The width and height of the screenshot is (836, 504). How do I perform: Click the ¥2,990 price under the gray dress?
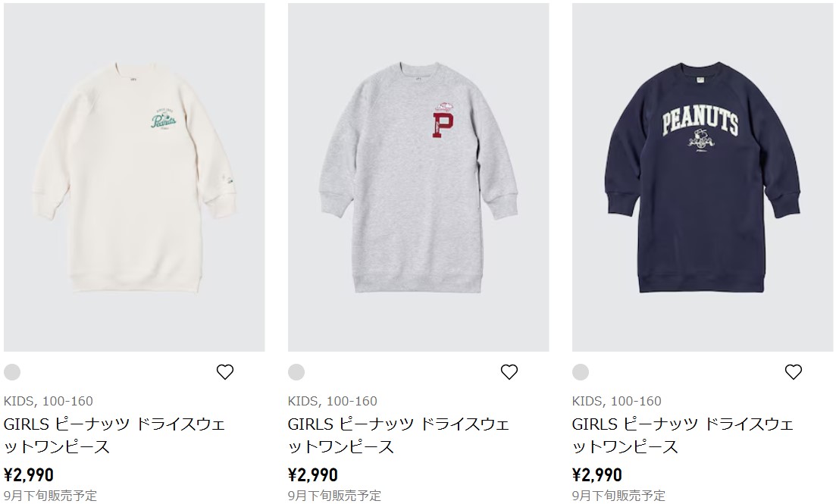point(313,474)
